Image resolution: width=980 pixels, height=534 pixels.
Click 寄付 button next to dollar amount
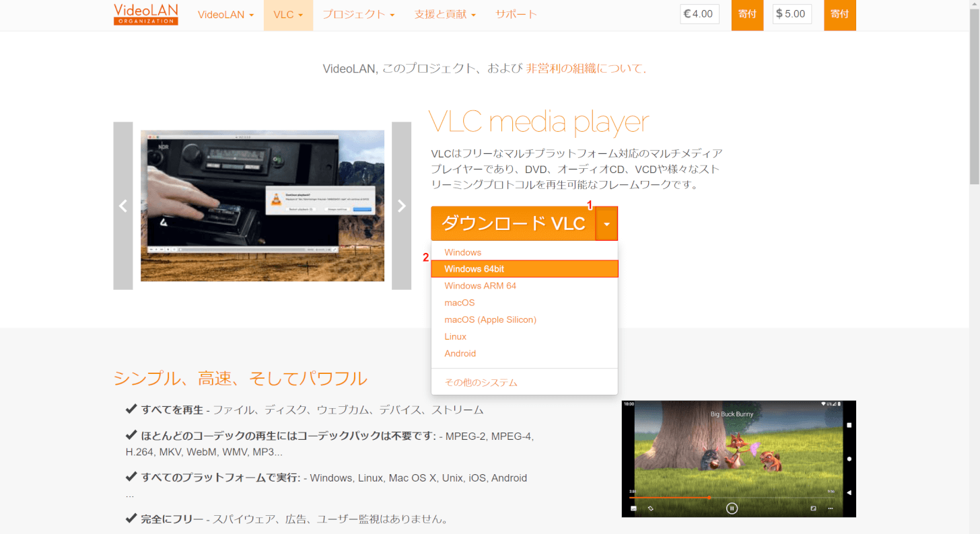[839, 15]
